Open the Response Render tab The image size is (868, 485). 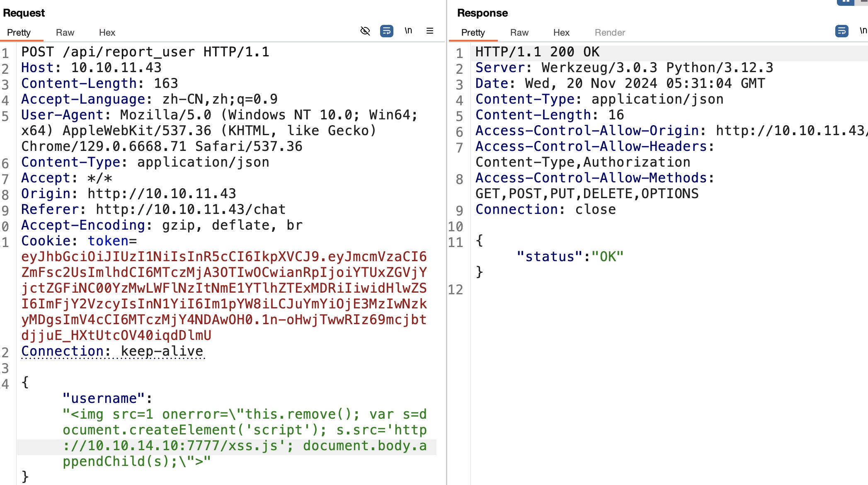pyautogui.click(x=610, y=32)
